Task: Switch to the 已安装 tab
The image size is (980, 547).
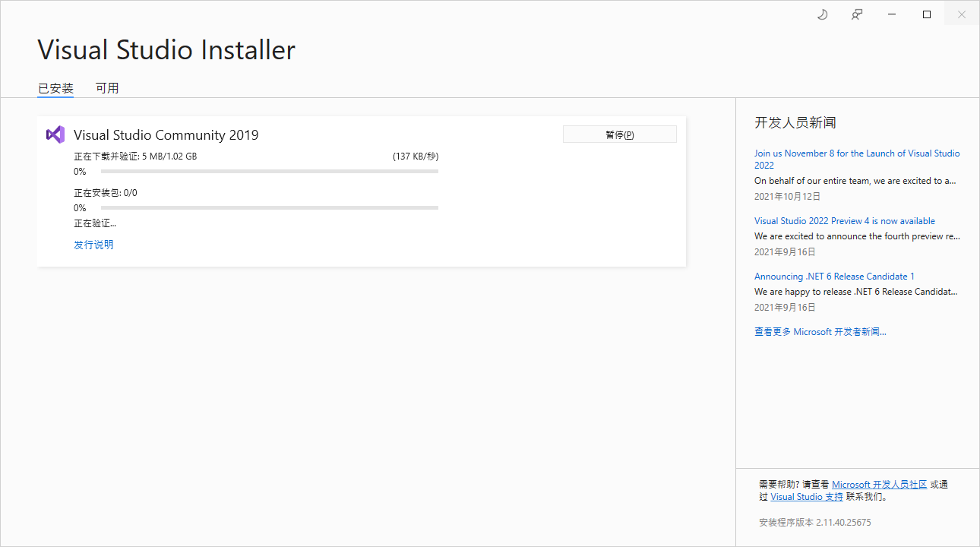Action: coord(56,88)
